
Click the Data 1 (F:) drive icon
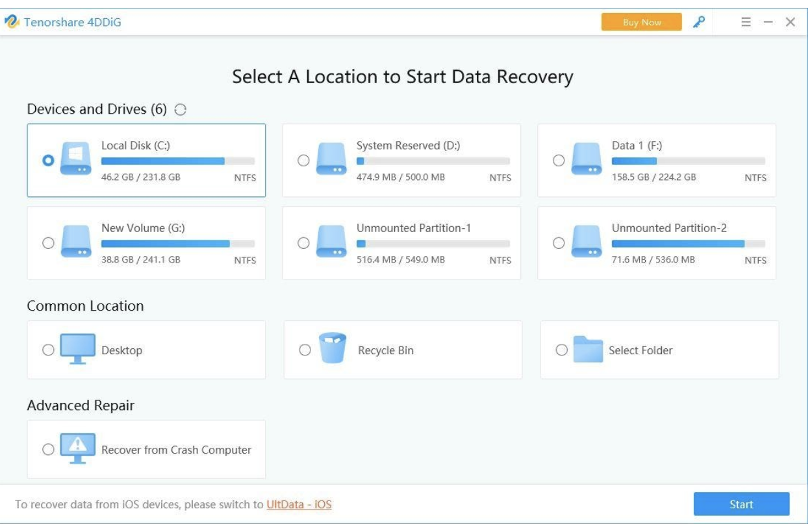[x=586, y=160]
